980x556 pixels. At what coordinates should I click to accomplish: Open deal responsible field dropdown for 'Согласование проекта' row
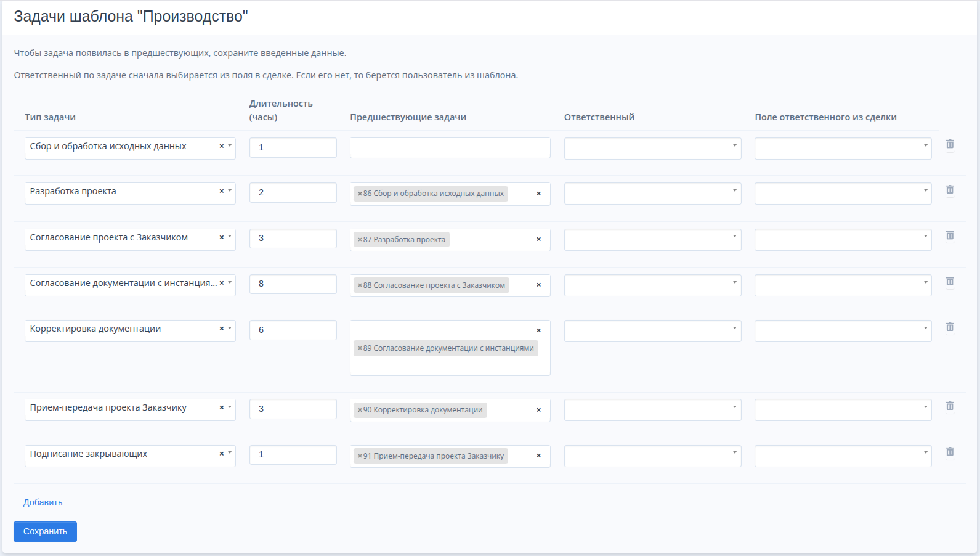pyautogui.click(x=843, y=240)
